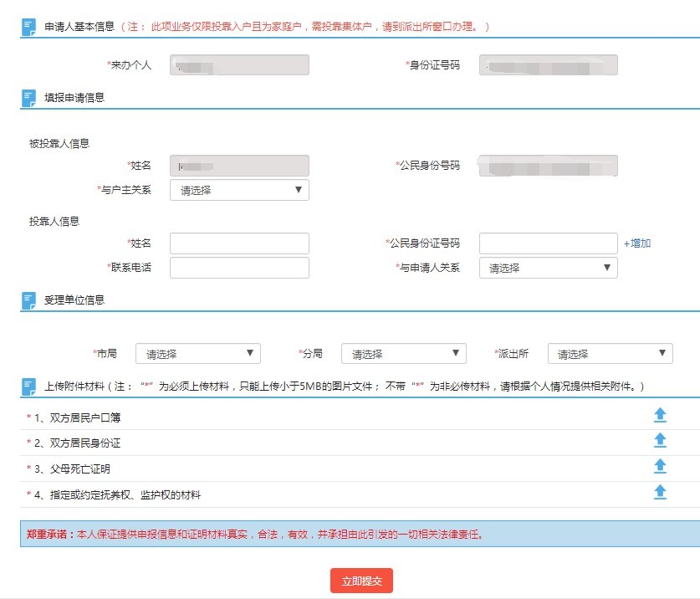Screen dimensions: 700x599
Task: Click the +增加 link
Action: [637, 243]
